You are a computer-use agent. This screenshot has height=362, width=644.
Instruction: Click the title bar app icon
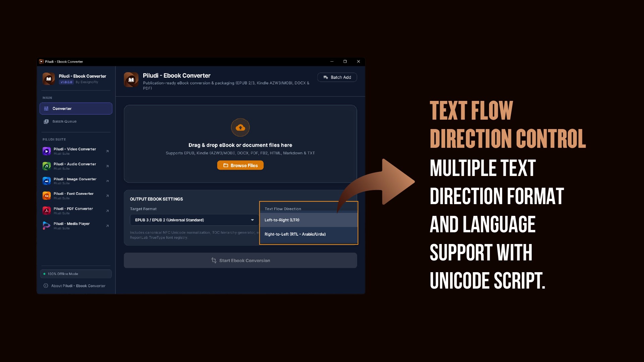(x=41, y=62)
